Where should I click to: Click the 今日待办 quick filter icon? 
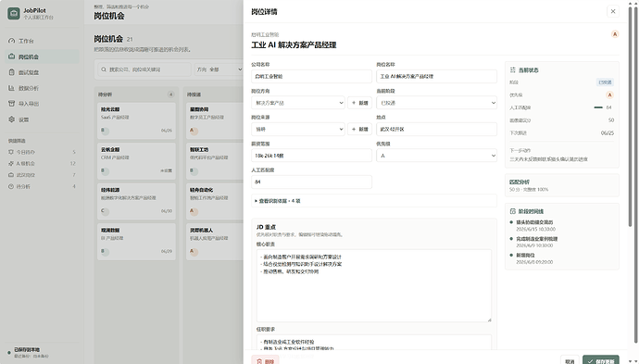(x=11, y=152)
